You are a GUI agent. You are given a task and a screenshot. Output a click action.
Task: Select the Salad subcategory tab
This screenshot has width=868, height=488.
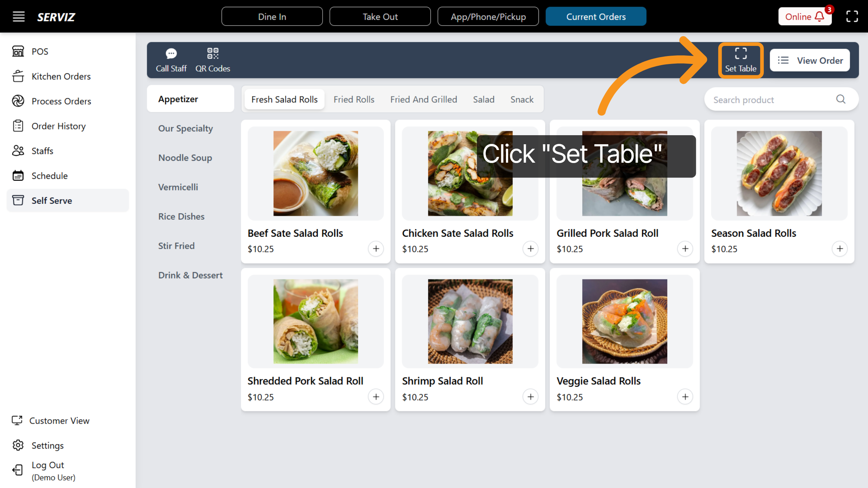coord(484,99)
